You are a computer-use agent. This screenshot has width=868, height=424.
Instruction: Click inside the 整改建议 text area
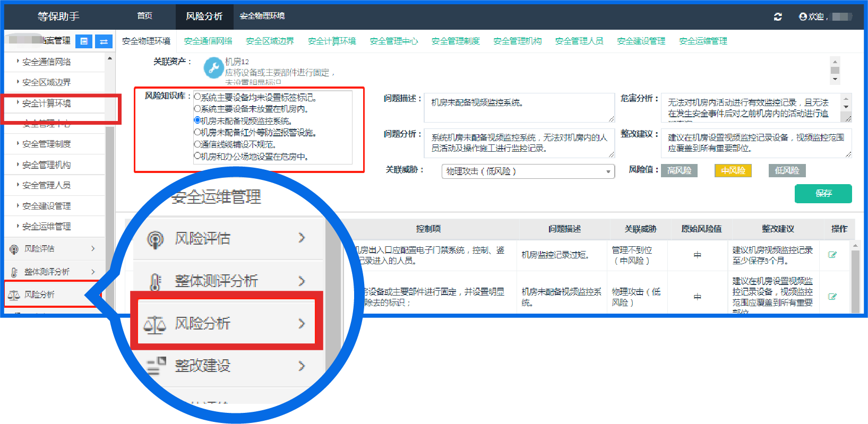(756, 143)
